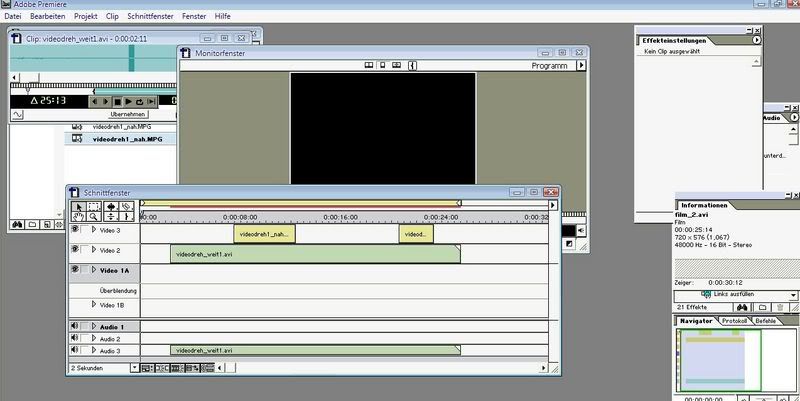This screenshot has width=800, height=401.
Task: Select the arrow selection tool in Schnittfenster
Action: [78, 207]
